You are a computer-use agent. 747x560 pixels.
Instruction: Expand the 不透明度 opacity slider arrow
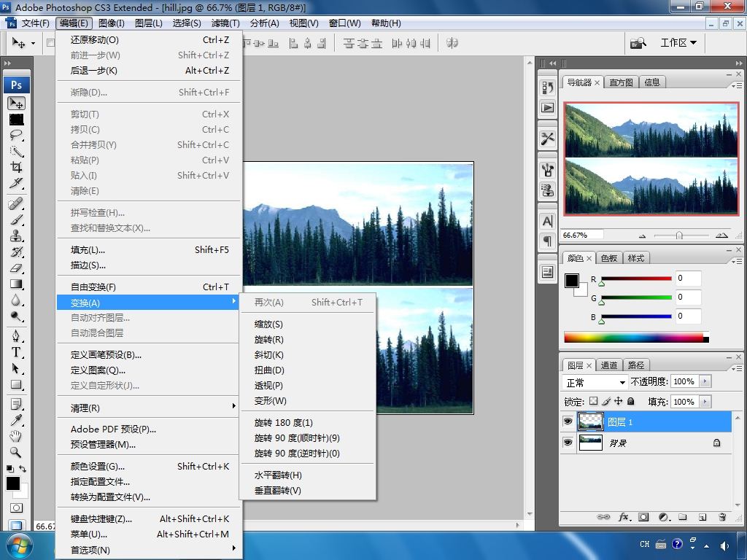click(x=705, y=381)
